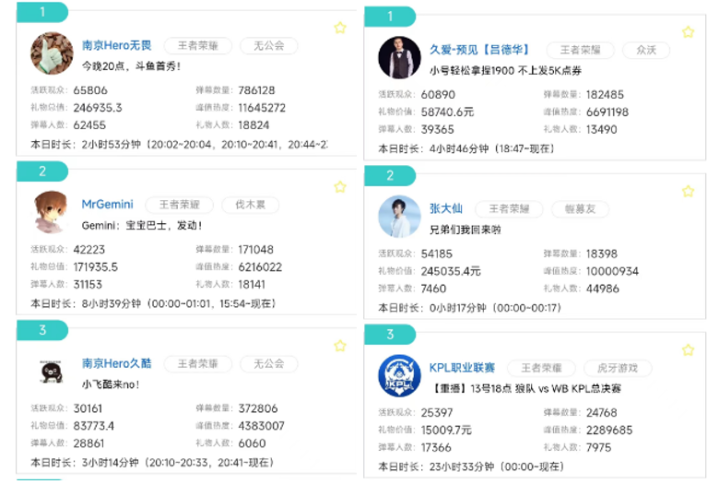Click title 小号轻松拿捏1900 不上发5K点券
Screen dimensions: 719x484
[505, 71]
